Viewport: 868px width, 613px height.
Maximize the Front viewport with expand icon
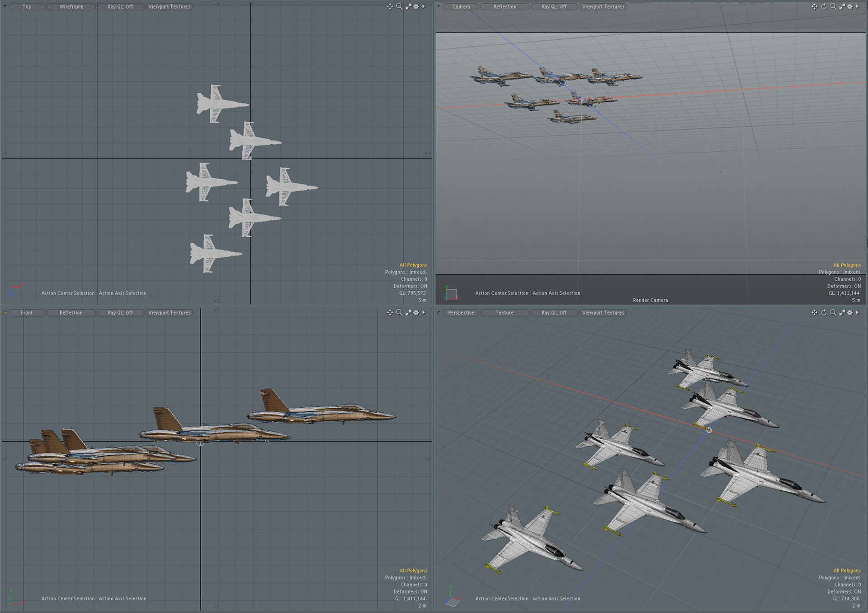408,312
